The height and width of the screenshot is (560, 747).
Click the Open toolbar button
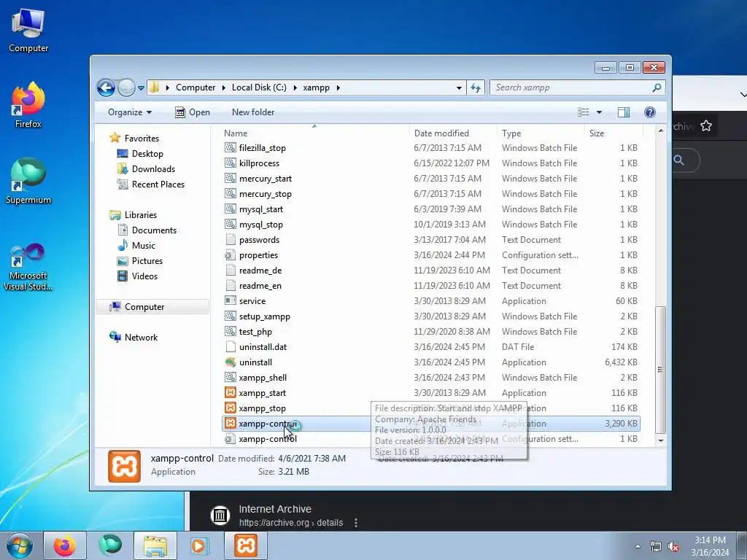click(x=193, y=112)
